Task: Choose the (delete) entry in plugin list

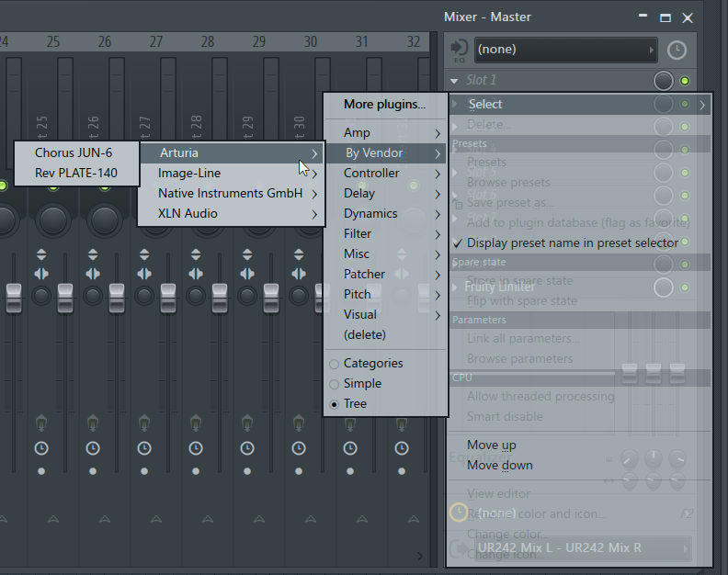Action: (385, 334)
